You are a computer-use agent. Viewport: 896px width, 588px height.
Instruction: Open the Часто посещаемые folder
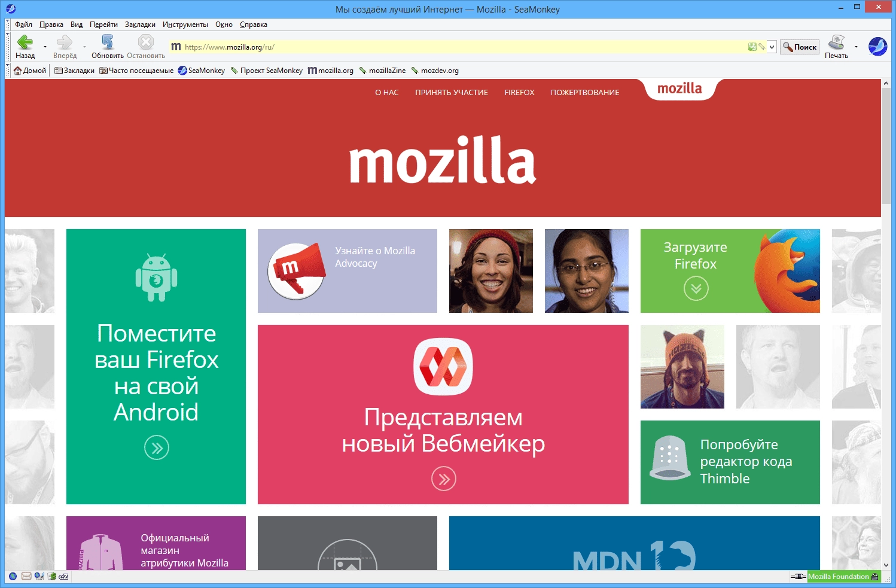(x=136, y=71)
